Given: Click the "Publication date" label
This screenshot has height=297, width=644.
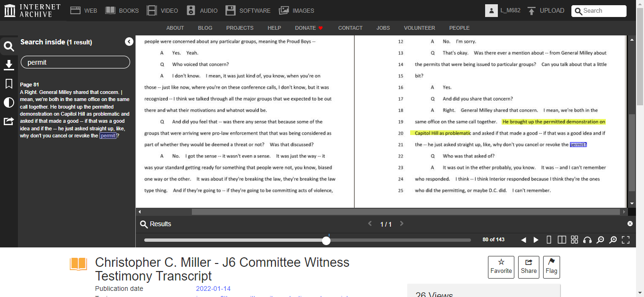Looking at the screenshot, I should [119, 289].
